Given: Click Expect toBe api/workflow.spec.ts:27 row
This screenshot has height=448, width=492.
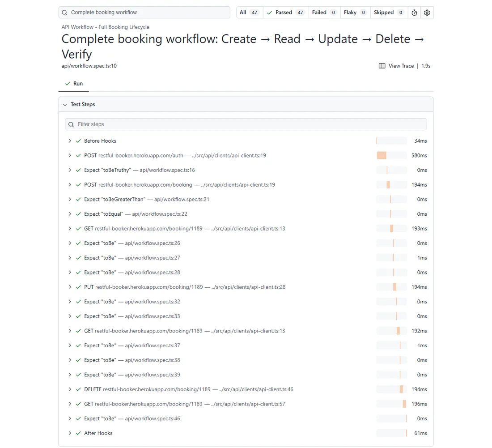Looking at the screenshot, I should (x=246, y=258).
